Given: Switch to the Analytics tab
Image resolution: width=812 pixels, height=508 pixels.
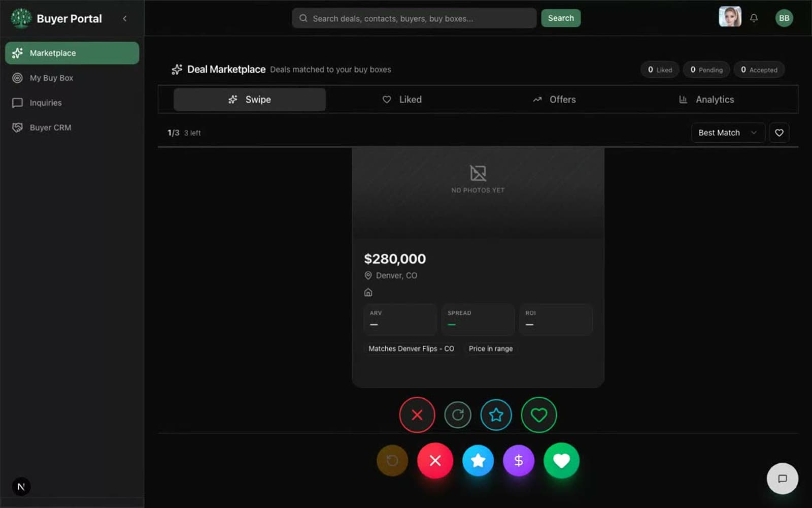Looking at the screenshot, I should coord(706,100).
